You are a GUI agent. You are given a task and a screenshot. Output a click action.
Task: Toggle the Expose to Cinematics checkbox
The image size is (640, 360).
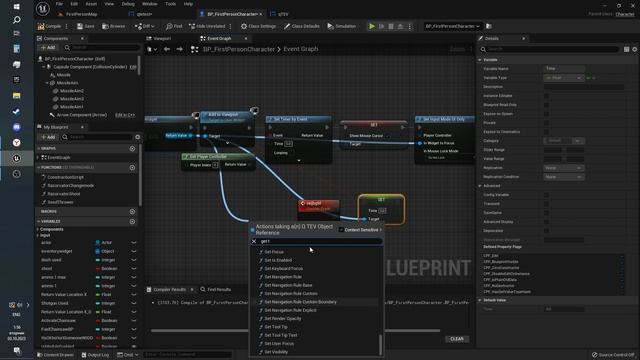[x=546, y=132]
